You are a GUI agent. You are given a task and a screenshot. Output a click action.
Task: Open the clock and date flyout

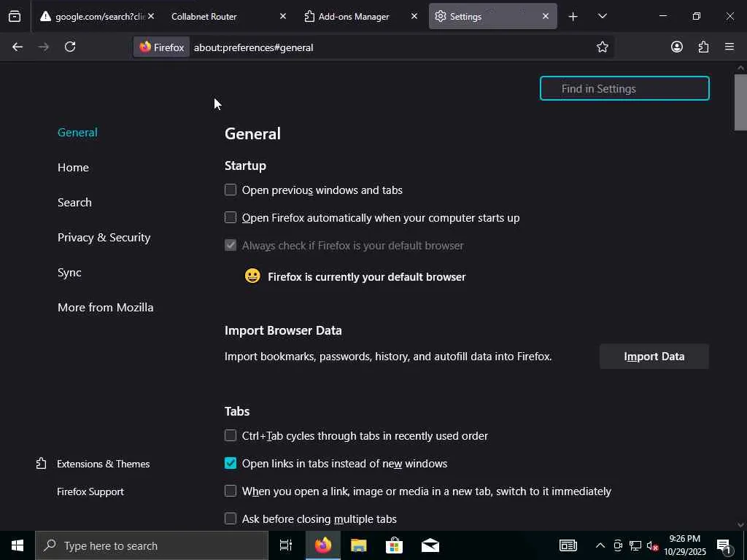[x=685, y=545]
